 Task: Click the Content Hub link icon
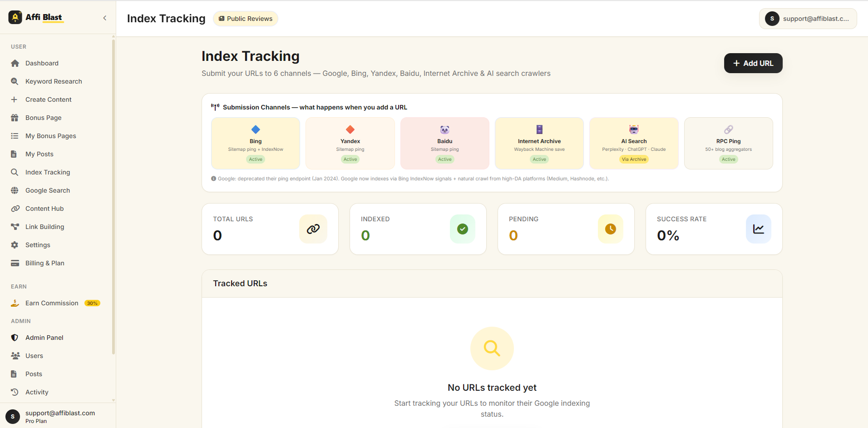click(15, 209)
